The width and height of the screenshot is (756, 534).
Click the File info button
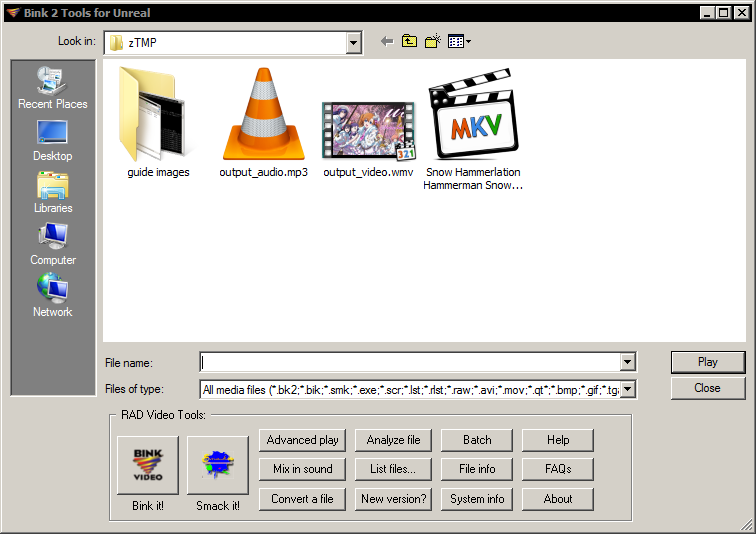477,469
